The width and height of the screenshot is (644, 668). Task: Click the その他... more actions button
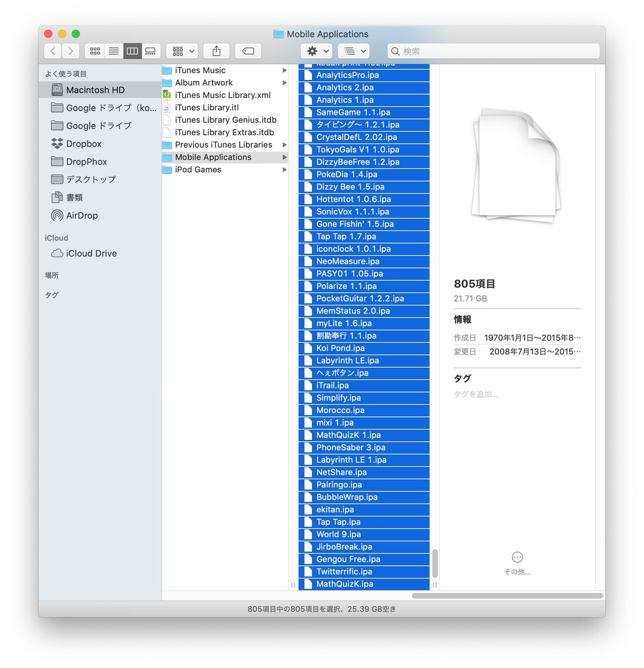click(x=517, y=563)
